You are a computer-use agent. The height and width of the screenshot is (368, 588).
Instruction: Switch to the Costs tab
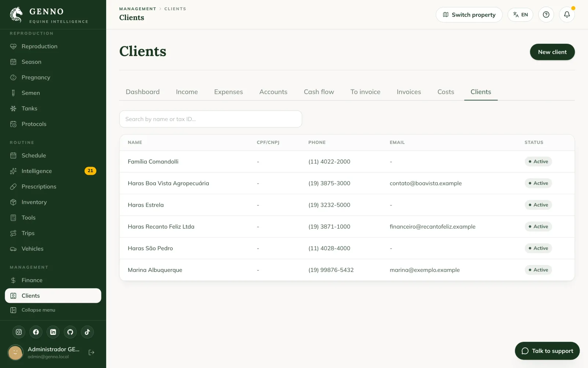click(x=446, y=92)
